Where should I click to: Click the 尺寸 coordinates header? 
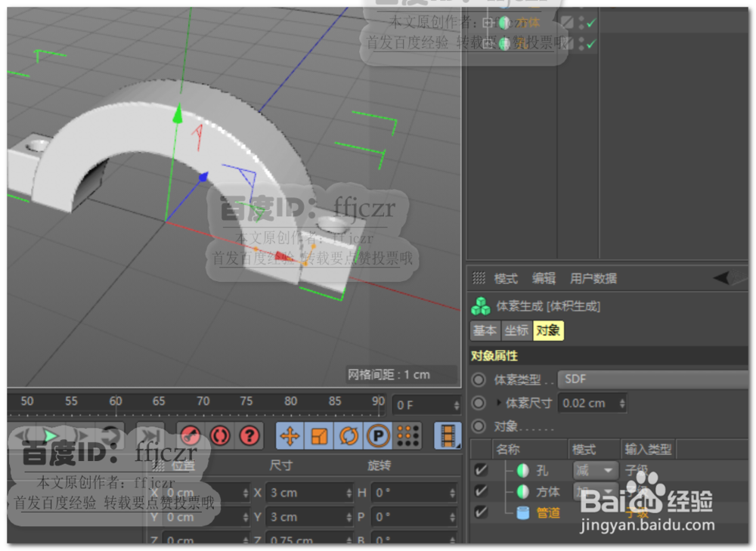point(281,465)
